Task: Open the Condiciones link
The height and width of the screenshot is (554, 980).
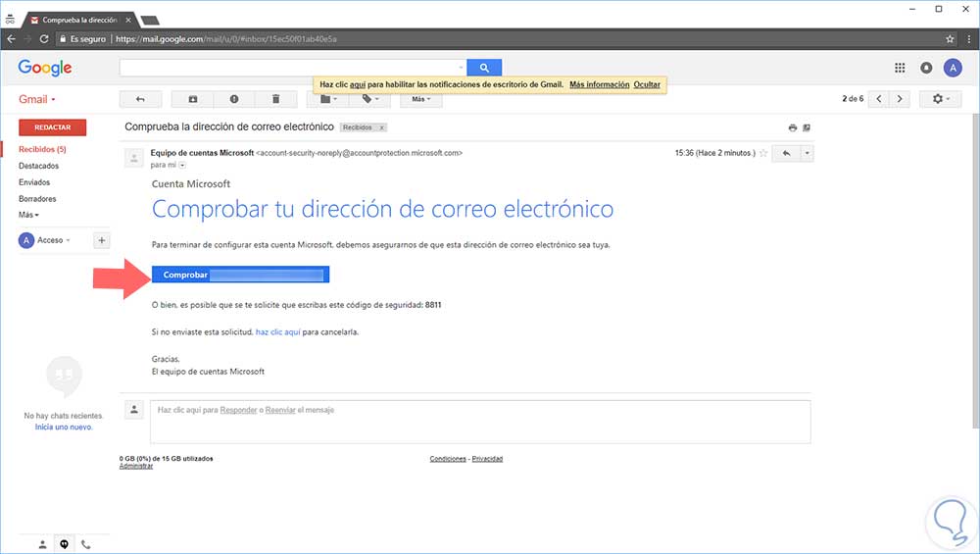Action: 448,459
